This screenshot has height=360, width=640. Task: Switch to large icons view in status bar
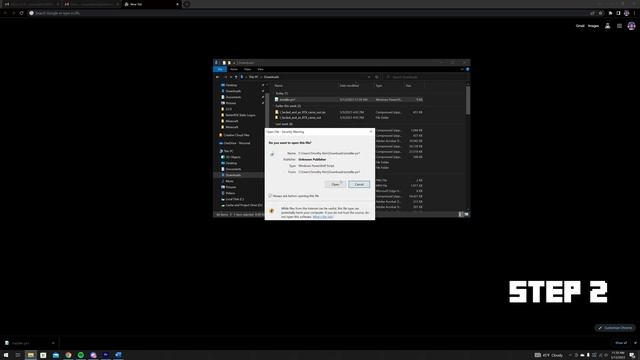pos(466,214)
